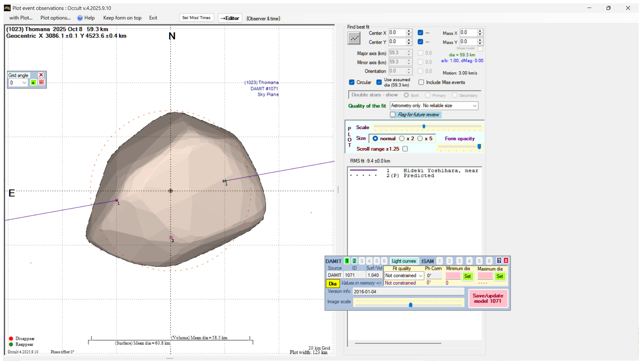Open the Grid angle value dropdown
Image resolution: width=642 pixels, height=364 pixels.
(x=24, y=83)
